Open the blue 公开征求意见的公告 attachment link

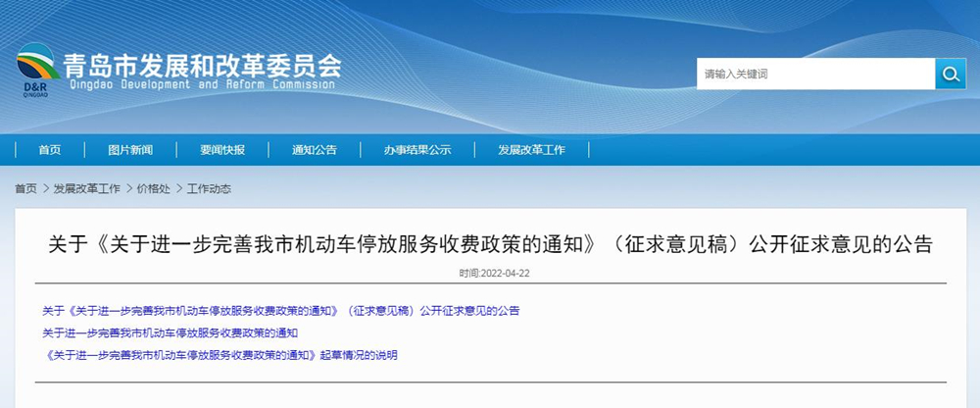(280, 311)
